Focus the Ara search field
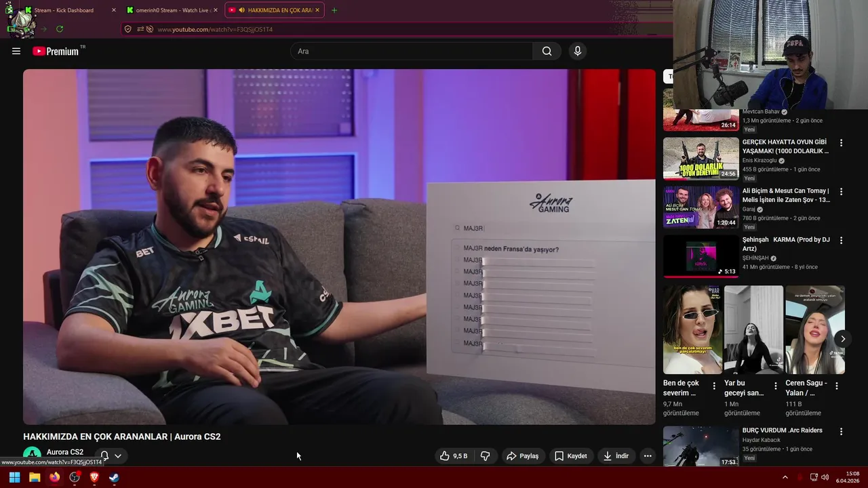This screenshot has height=488, width=868. pos(412,51)
